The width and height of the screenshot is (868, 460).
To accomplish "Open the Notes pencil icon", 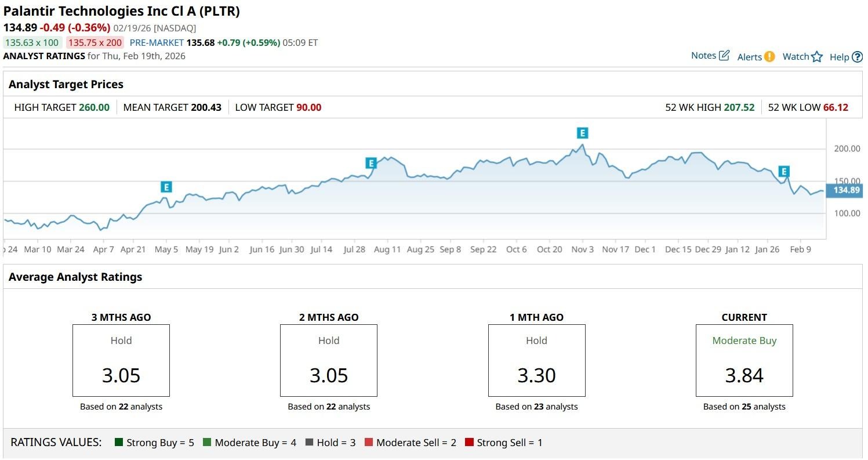I will coord(724,56).
